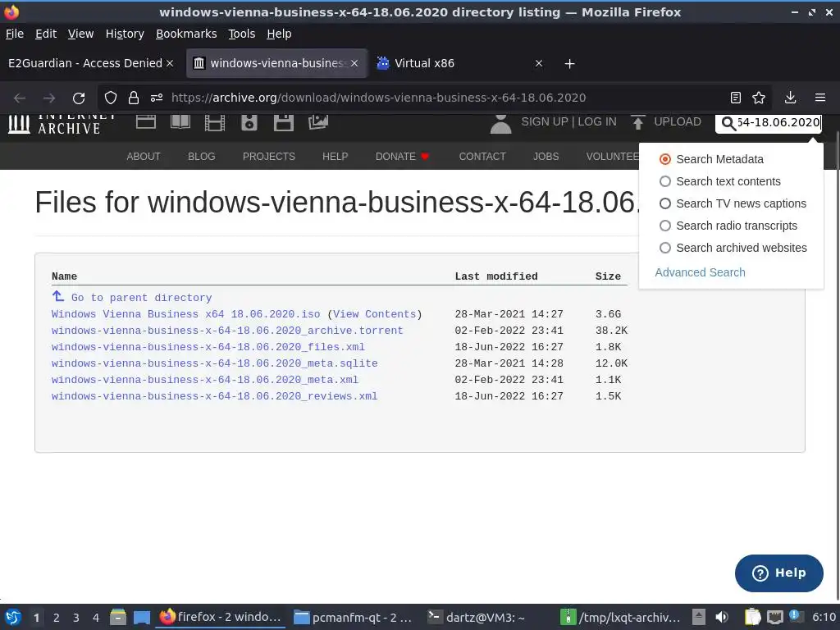The height and width of the screenshot is (630, 840).
Task: Open the _reviews.xml file link
Action: (x=214, y=396)
